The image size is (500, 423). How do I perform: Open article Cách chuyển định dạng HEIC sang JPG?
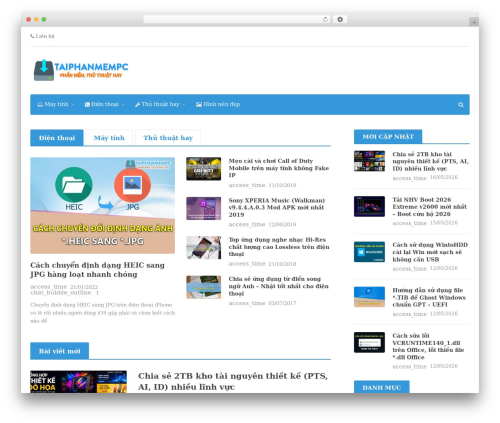click(97, 270)
